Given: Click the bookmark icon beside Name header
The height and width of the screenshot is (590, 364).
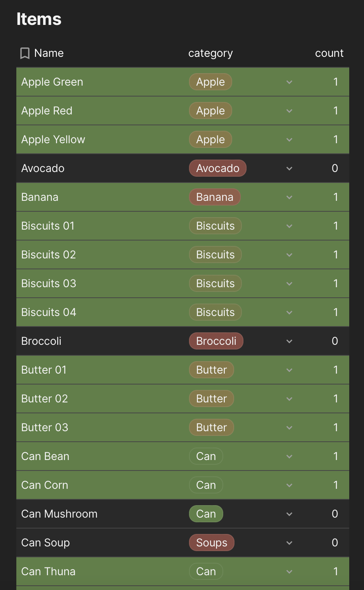Looking at the screenshot, I should click(x=25, y=53).
